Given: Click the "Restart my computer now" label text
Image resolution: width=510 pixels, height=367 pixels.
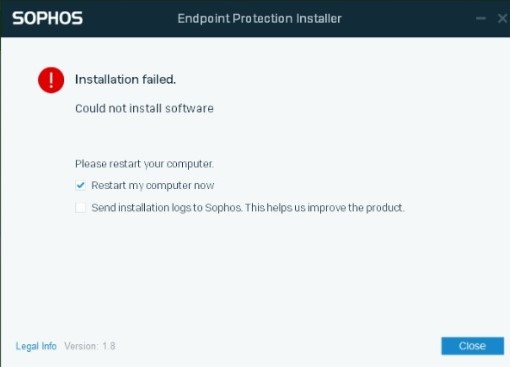Looking at the screenshot, I should coord(153,185).
